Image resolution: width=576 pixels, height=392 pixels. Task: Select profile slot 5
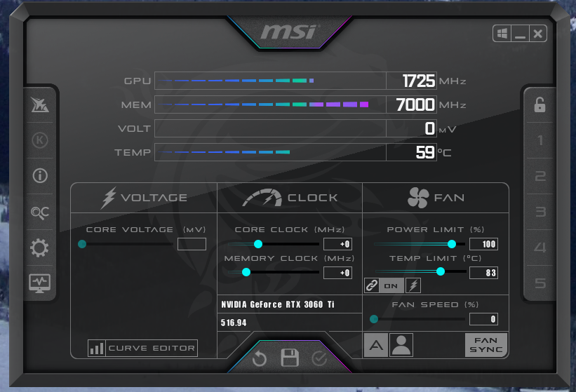pos(540,283)
